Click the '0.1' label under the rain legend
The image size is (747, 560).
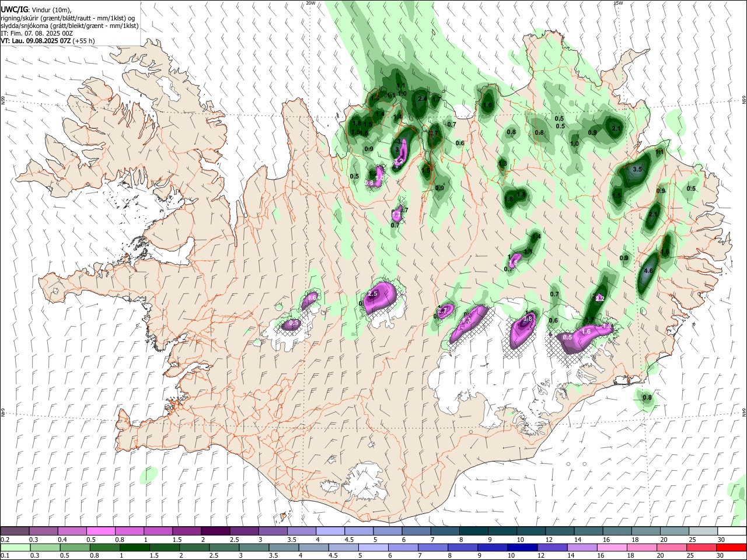[x=5, y=556]
